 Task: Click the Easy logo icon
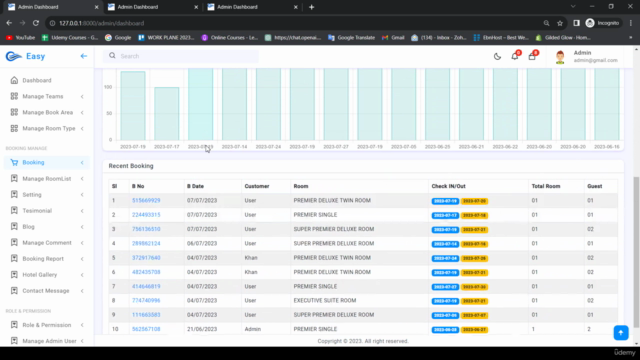tap(13, 56)
